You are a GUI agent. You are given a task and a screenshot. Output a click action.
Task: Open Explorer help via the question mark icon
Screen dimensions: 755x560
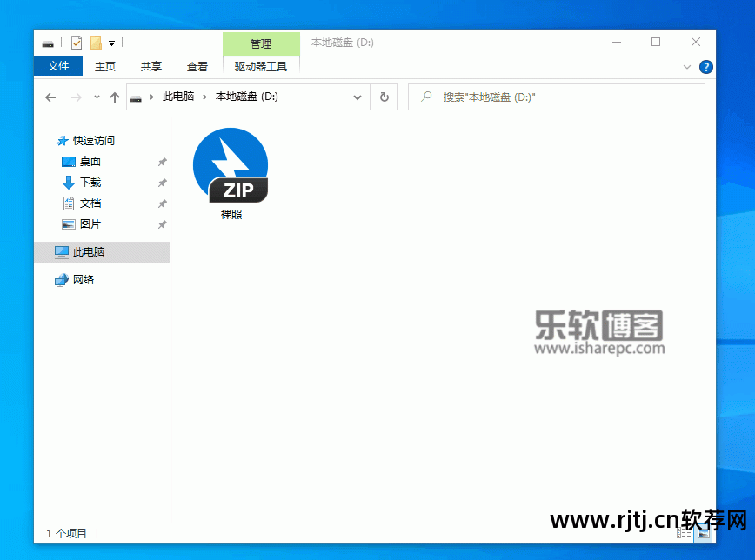pyautogui.click(x=705, y=67)
